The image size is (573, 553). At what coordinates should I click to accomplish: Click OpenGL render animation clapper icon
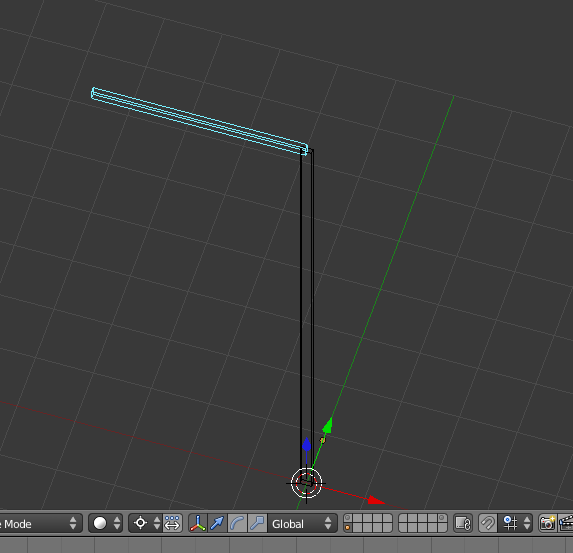click(565, 523)
